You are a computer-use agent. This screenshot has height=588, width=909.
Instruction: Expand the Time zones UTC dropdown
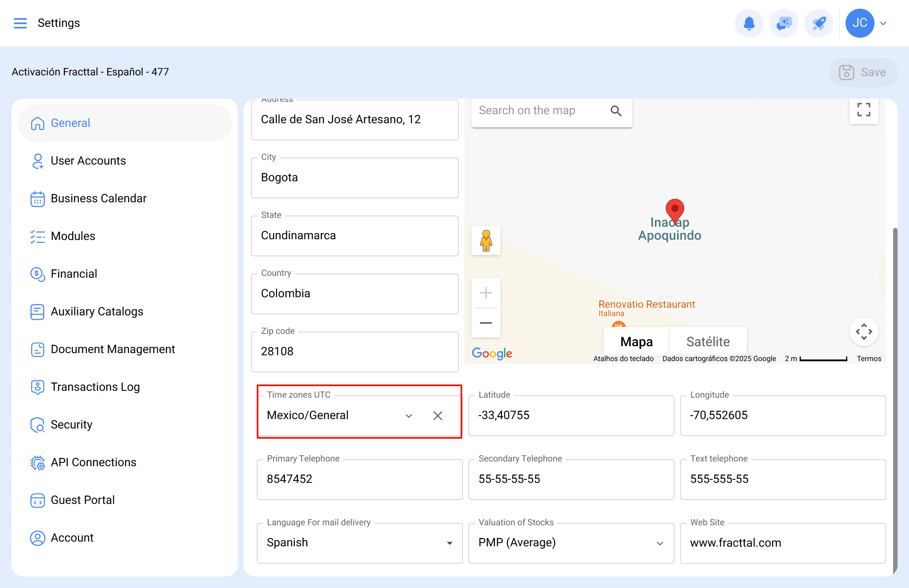pos(408,415)
